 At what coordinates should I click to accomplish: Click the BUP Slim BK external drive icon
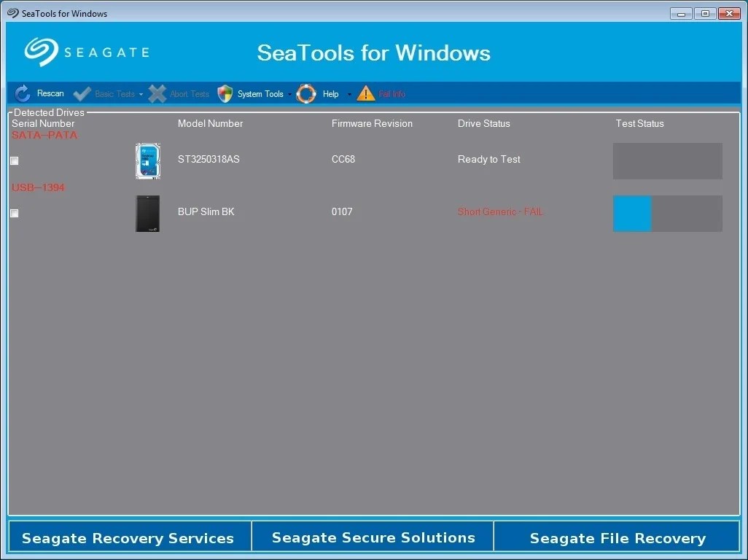click(x=148, y=213)
